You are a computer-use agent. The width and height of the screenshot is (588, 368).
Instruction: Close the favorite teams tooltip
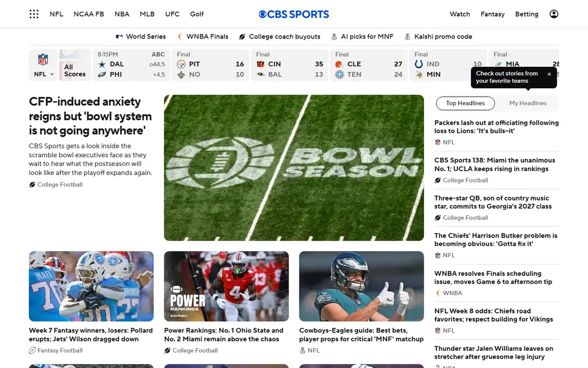(549, 74)
